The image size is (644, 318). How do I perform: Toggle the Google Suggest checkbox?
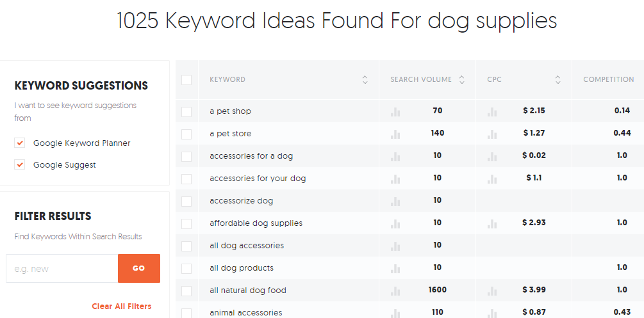pos(19,164)
